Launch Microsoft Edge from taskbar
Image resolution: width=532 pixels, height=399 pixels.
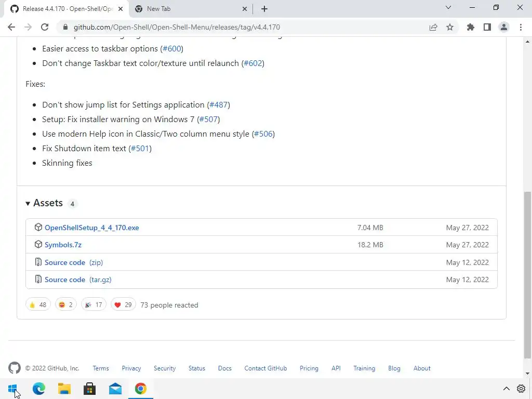[x=38, y=389]
